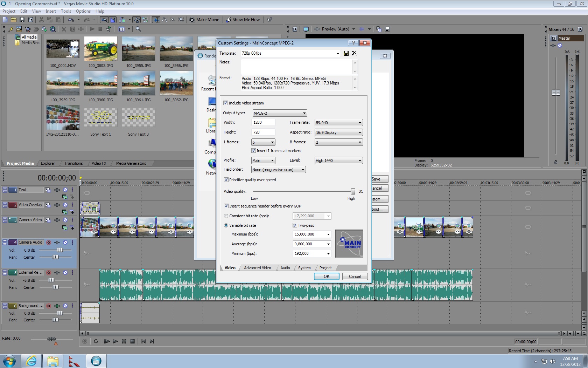Click the Record button in transport bar
The image size is (588, 368).
click(84, 341)
